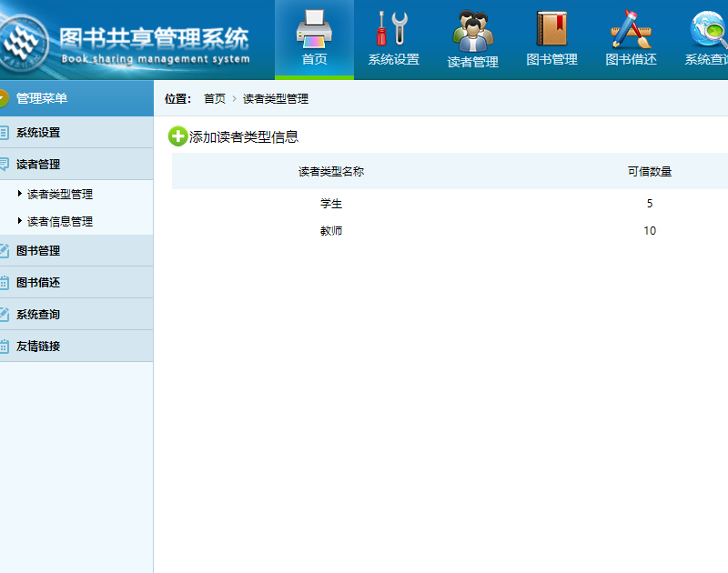This screenshot has width=728, height=573.
Task: Expand 图书借还 sidebar section
Action: (x=38, y=283)
